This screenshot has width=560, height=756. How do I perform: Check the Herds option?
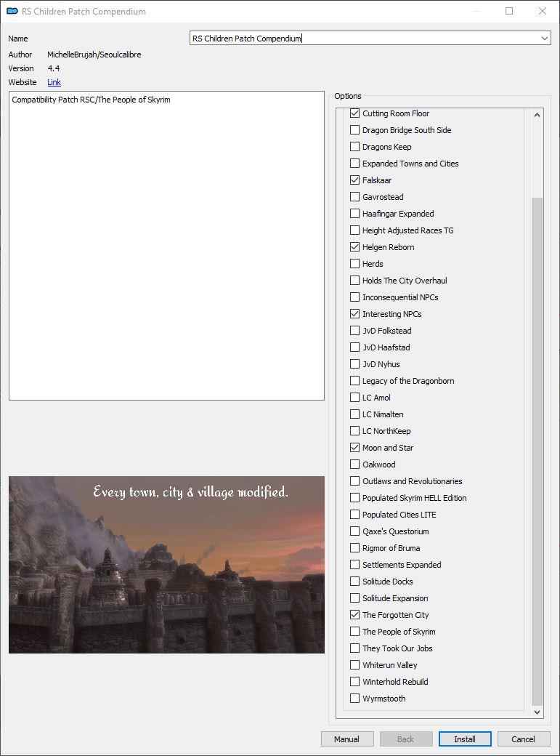[x=354, y=264]
